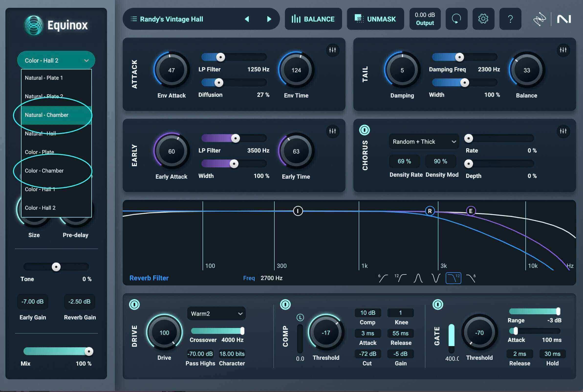The height and width of the screenshot is (392, 583).
Task: Toggle the Chorus power button
Action: click(x=364, y=130)
